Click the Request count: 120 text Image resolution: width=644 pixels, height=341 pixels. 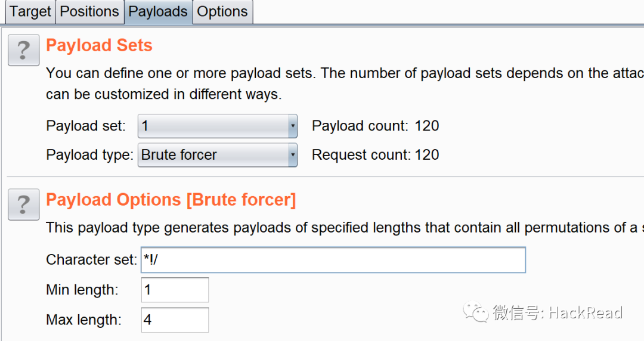[x=375, y=155]
